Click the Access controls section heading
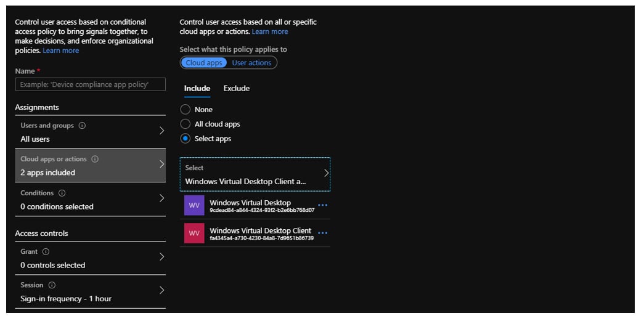The width and height of the screenshot is (644, 321). [x=41, y=234]
